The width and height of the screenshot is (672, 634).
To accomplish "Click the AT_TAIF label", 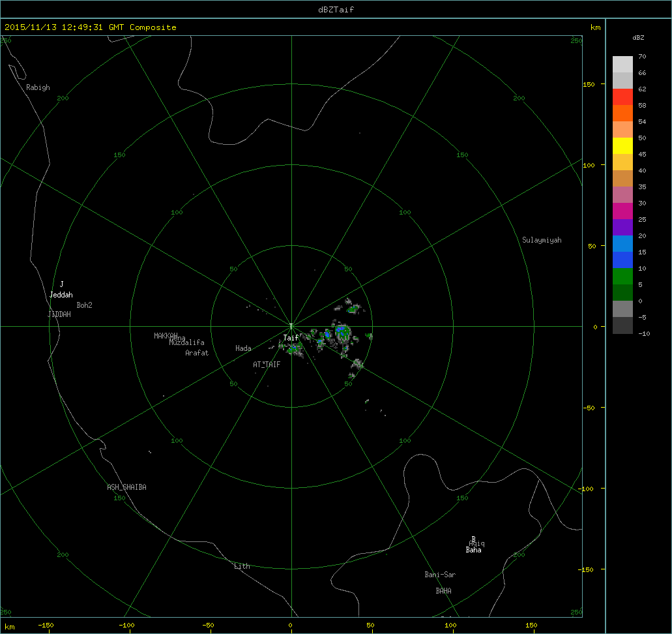I will (x=267, y=364).
